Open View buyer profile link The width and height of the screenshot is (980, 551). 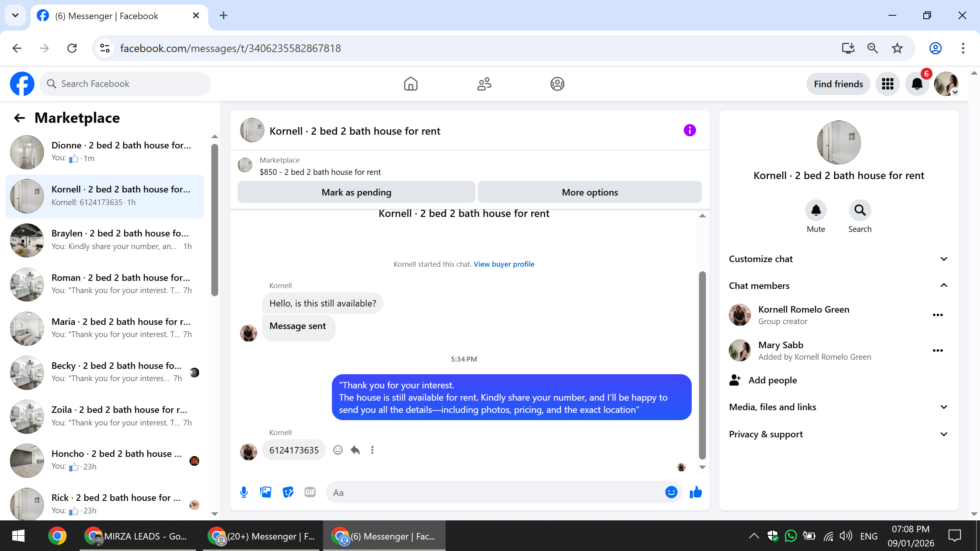[504, 264]
